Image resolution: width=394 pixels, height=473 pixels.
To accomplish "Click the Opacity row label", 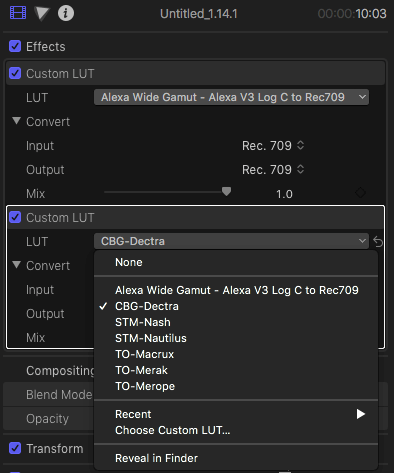I will point(47,419).
